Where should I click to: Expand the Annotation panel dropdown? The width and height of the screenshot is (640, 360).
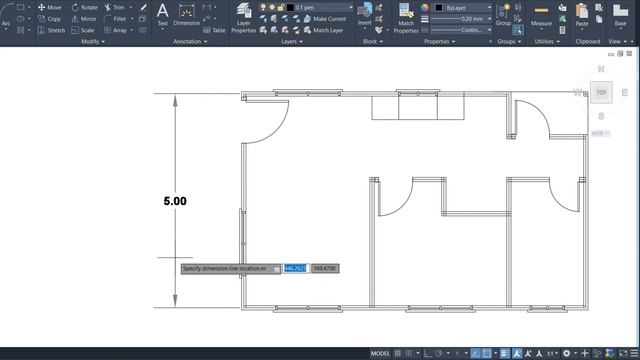[190, 41]
